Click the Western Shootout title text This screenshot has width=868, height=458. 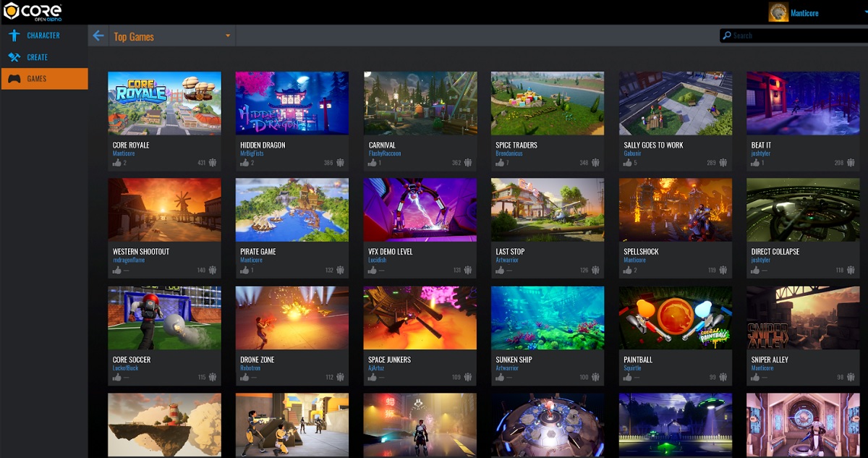click(x=141, y=252)
